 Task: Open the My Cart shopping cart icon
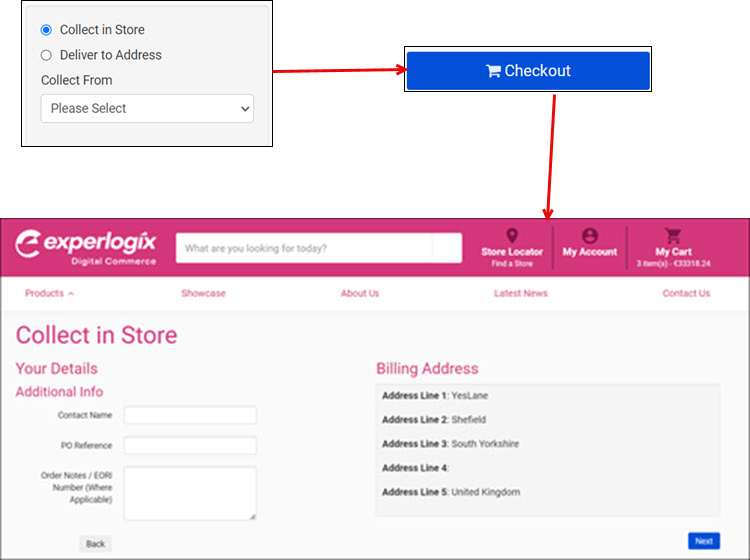pos(673,236)
